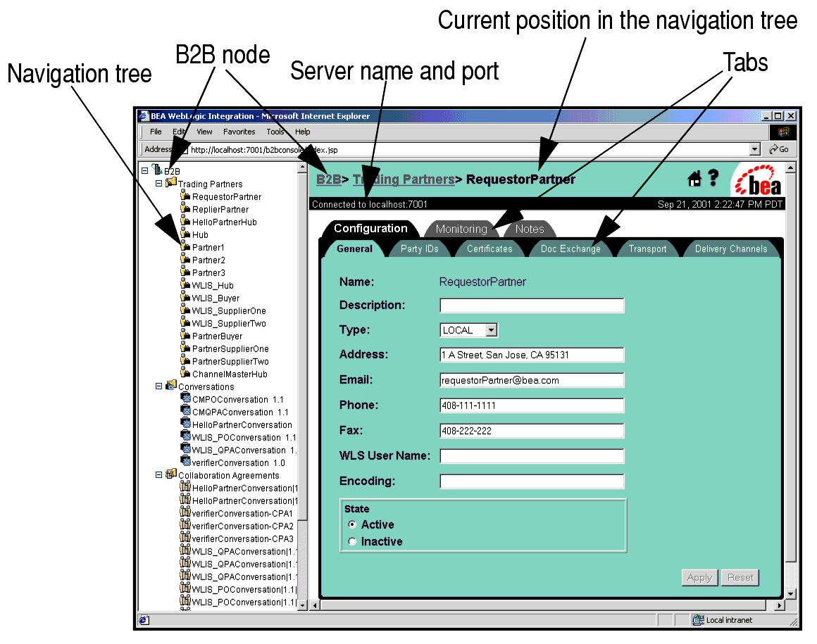Click the folder icon beside Collaboration Agreements
Viewport: 817px width, 644px height.
point(171,474)
